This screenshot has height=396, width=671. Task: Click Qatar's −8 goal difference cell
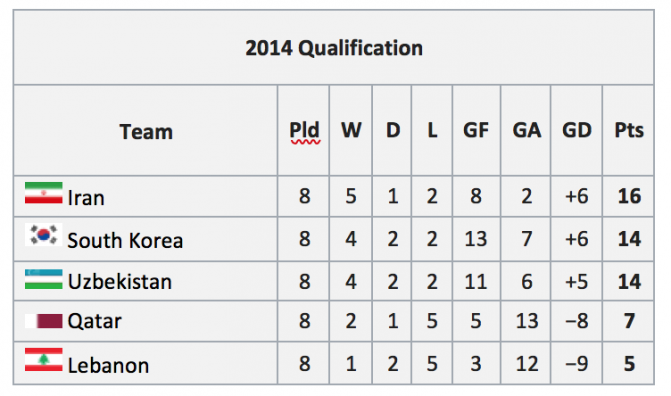pos(577,321)
